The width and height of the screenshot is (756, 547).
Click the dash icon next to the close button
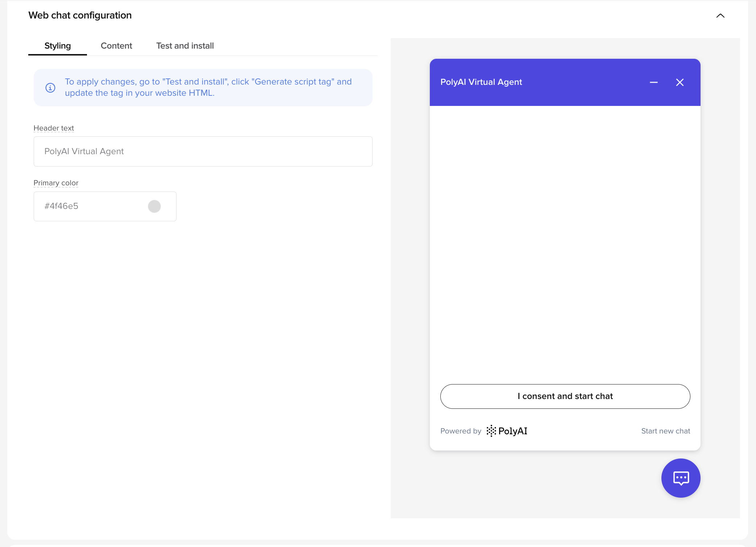[653, 82]
